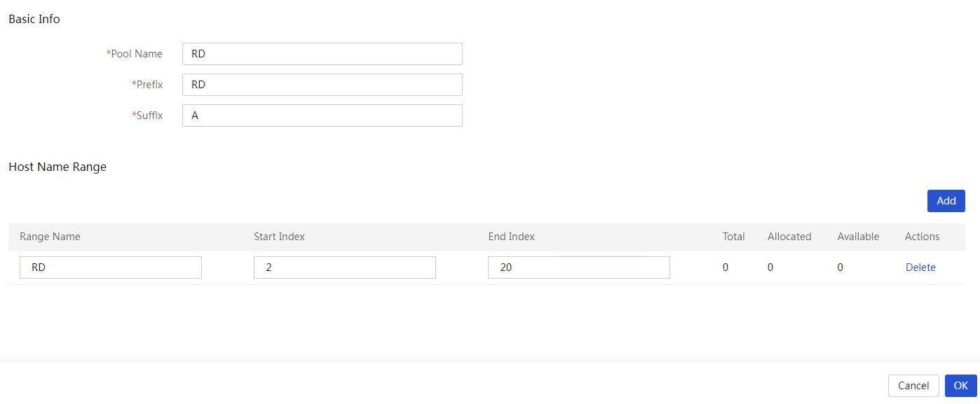Click the Available column header
Screen dimensions: 980x404
coord(858,237)
